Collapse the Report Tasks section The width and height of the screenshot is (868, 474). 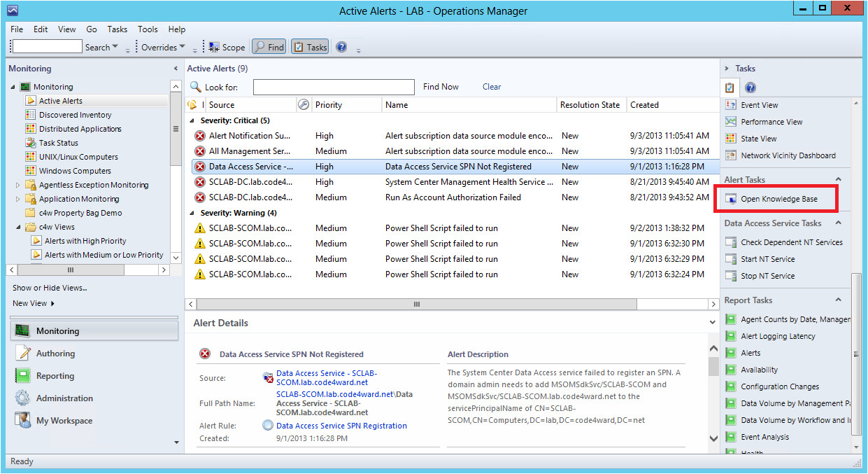(x=839, y=300)
